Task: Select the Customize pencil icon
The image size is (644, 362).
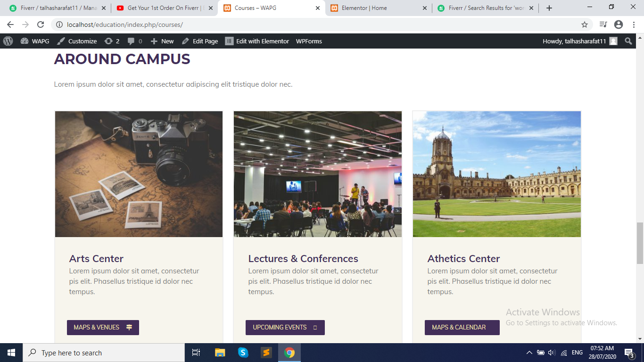Action: (60, 41)
